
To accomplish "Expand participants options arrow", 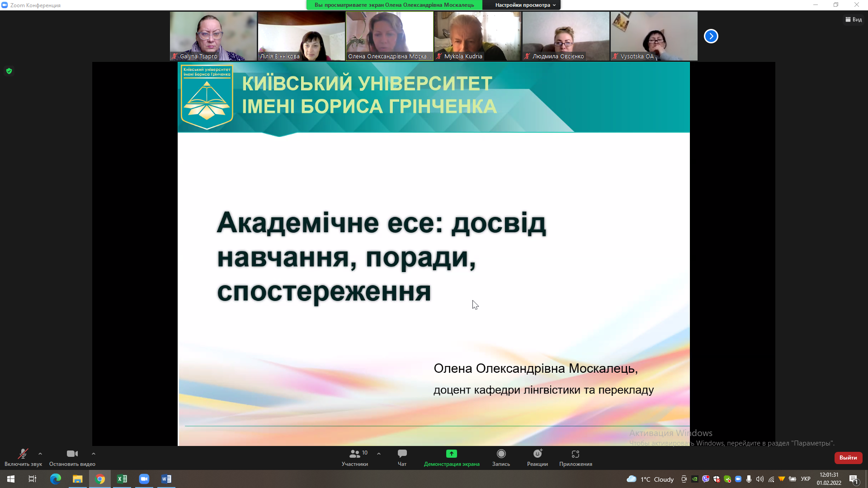I will click(x=379, y=454).
